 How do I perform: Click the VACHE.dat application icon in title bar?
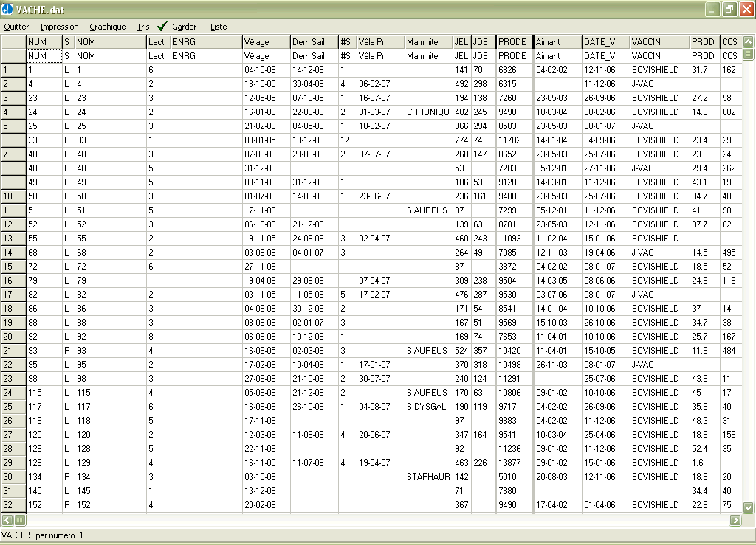(7, 9)
